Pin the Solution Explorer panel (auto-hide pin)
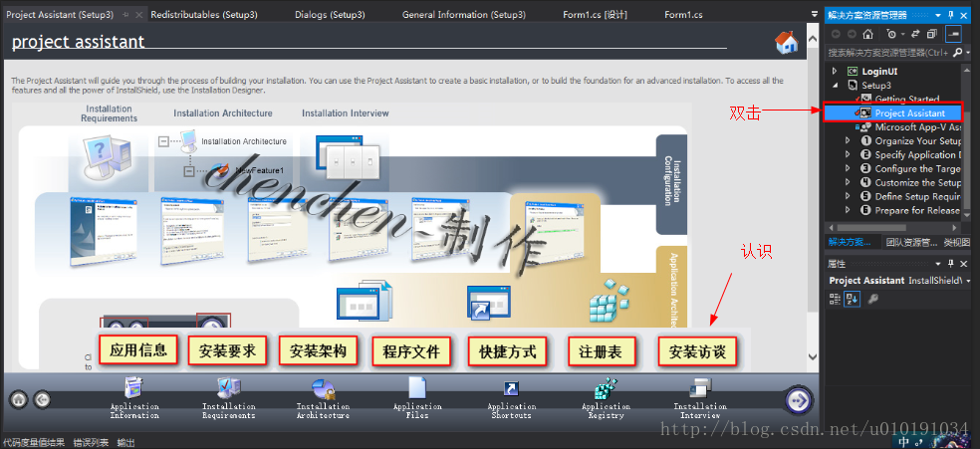 [x=951, y=15]
